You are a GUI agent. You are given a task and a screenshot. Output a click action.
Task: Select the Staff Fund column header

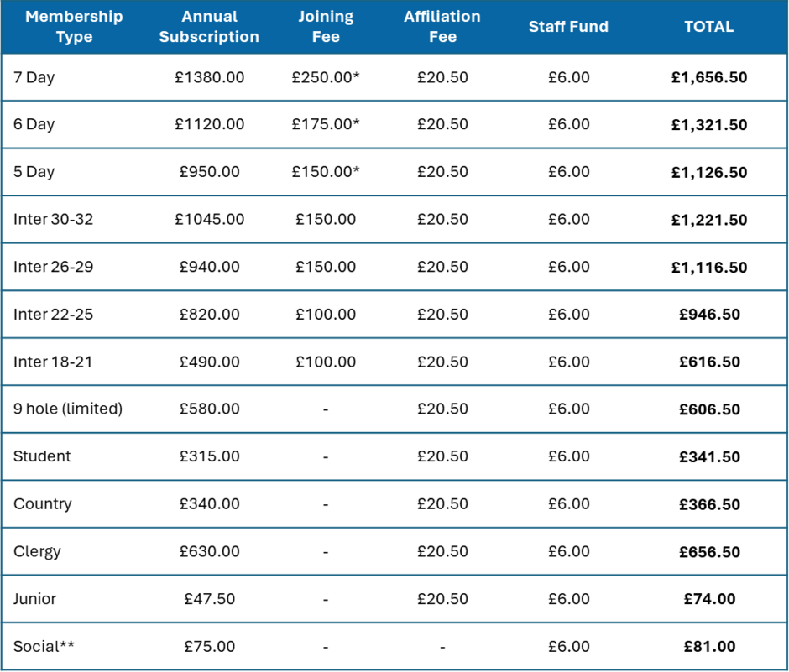(x=568, y=27)
